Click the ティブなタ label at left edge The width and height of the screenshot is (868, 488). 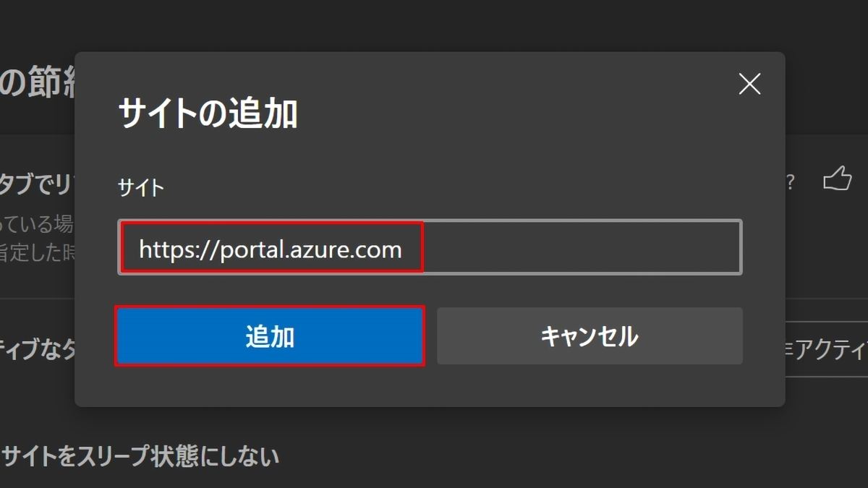[38, 350]
